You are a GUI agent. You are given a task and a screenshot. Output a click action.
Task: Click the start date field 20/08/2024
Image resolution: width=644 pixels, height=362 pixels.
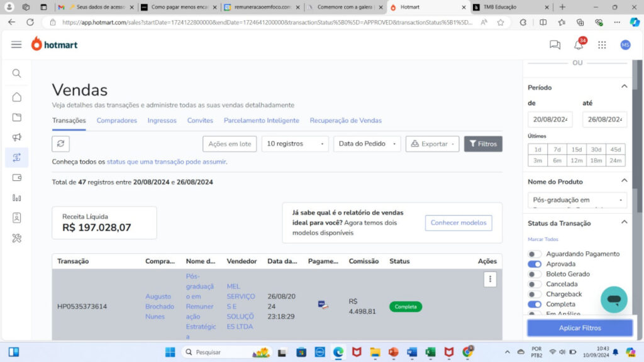(550, 119)
